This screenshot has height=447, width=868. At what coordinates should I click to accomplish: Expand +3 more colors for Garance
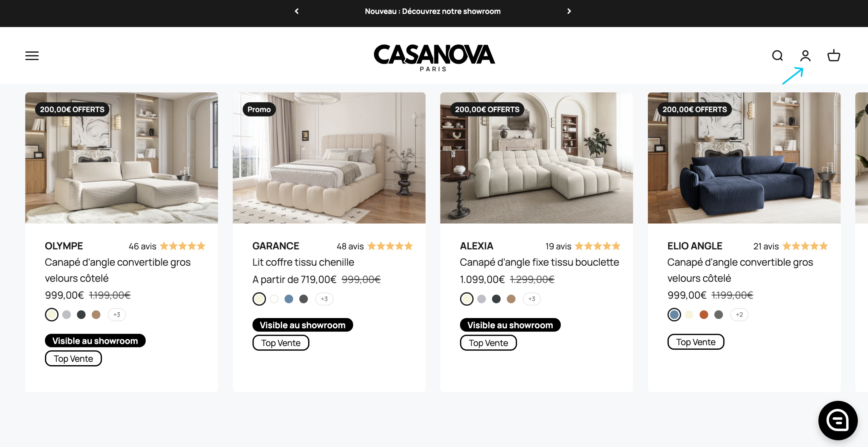(324, 299)
